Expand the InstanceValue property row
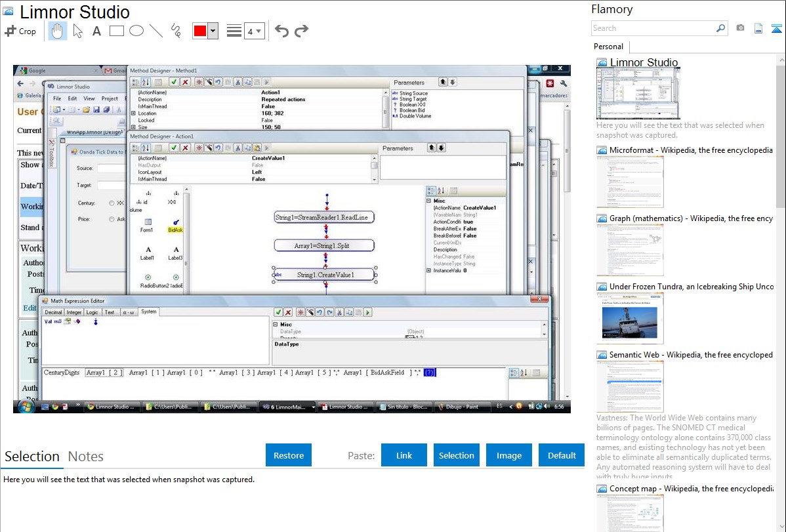The image size is (786, 532). [x=429, y=270]
